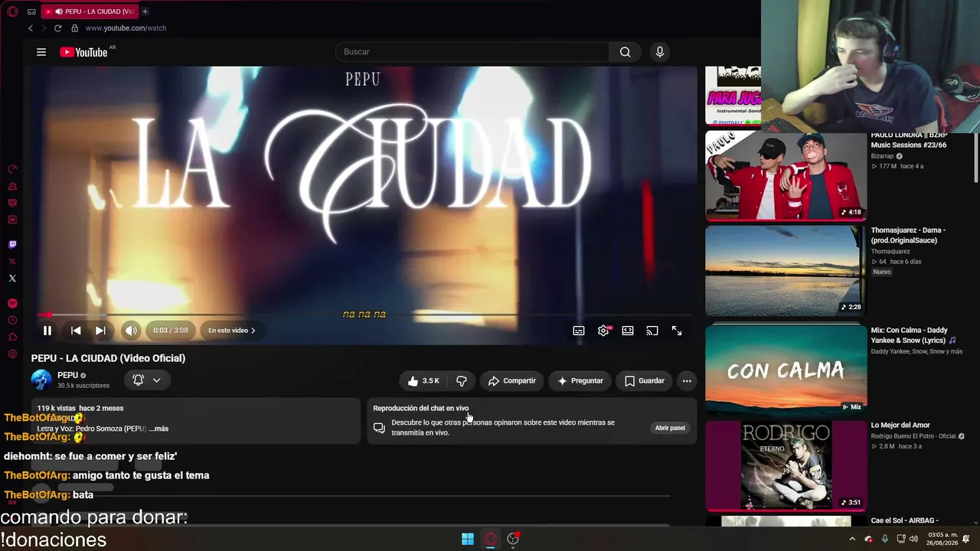Open more actions three-dot menu
The width and height of the screenshot is (980, 551).
tap(687, 381)
